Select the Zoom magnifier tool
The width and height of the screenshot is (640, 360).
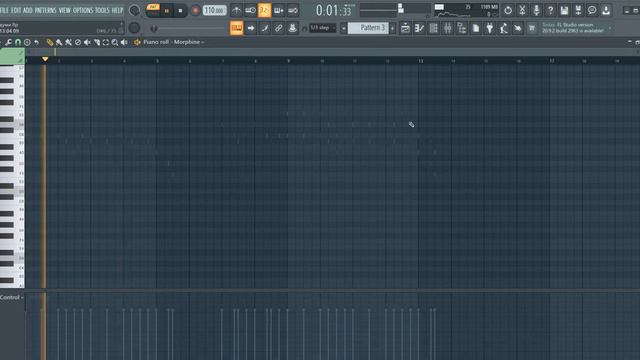(x=115, y=42)
